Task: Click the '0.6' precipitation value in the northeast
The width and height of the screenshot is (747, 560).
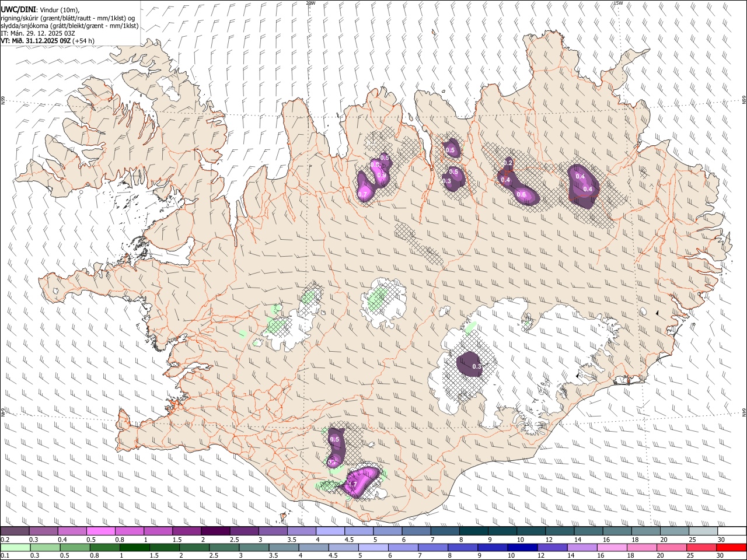Action: coord(522,194)
